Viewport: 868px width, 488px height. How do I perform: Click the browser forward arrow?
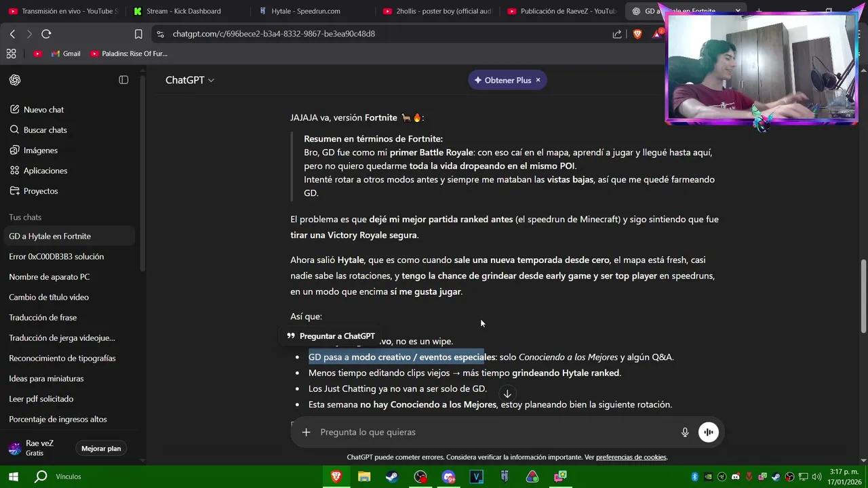point(29,34)
